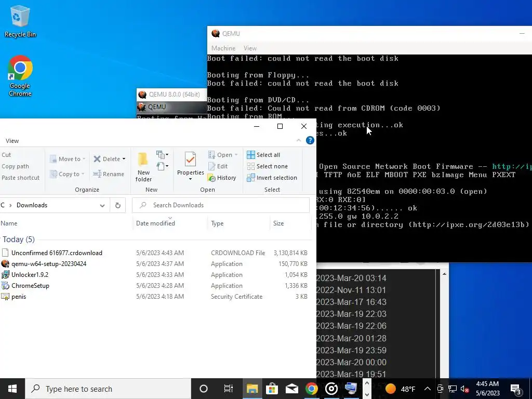
Task: Open the address bar history dropdown
Action: point(102,205)
